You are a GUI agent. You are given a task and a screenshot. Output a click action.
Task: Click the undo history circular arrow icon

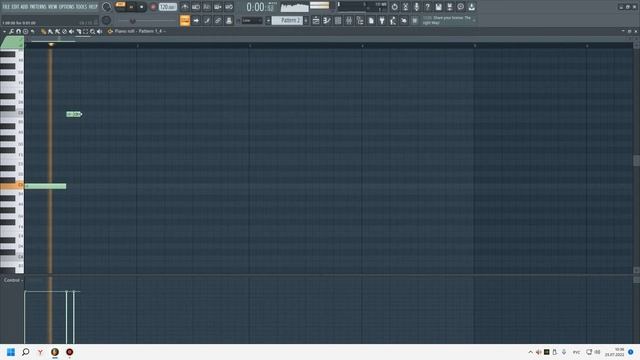(394, 7)
